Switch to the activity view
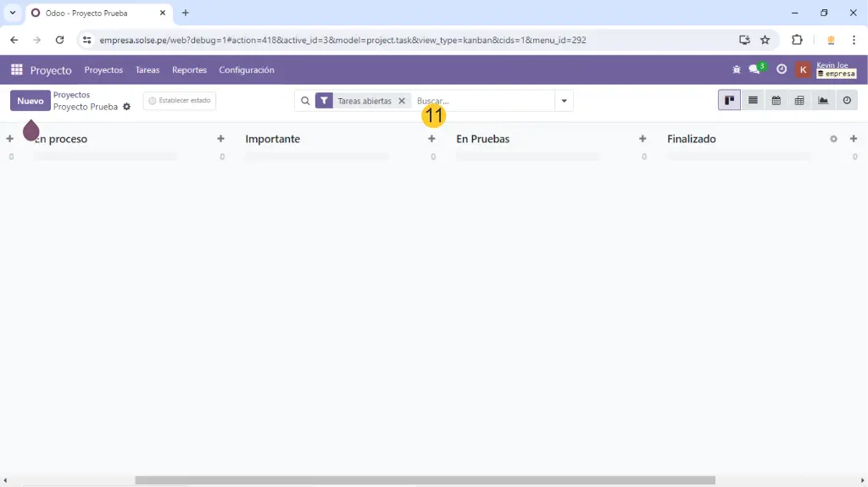The width and height of the screenshot is (868, 487). (846, 101)
